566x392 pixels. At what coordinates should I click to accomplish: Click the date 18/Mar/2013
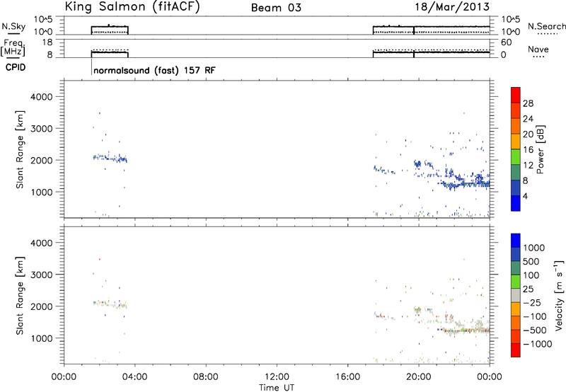click(452, 7)
